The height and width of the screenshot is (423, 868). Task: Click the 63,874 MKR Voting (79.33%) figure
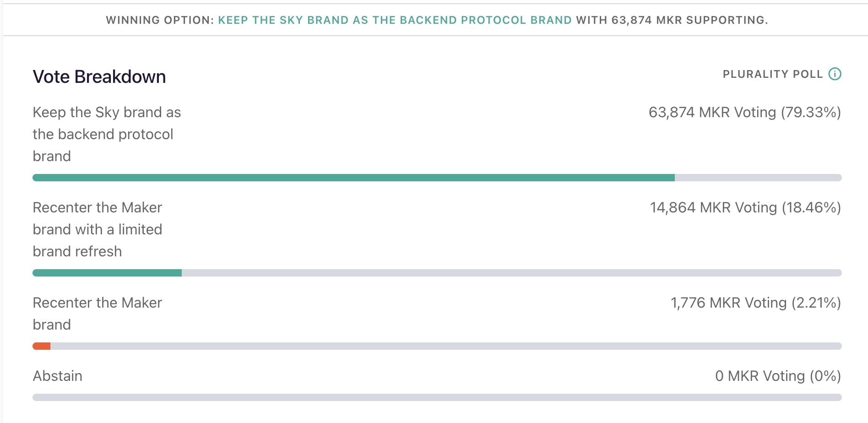pyautogui.click(x=745, y=112)
